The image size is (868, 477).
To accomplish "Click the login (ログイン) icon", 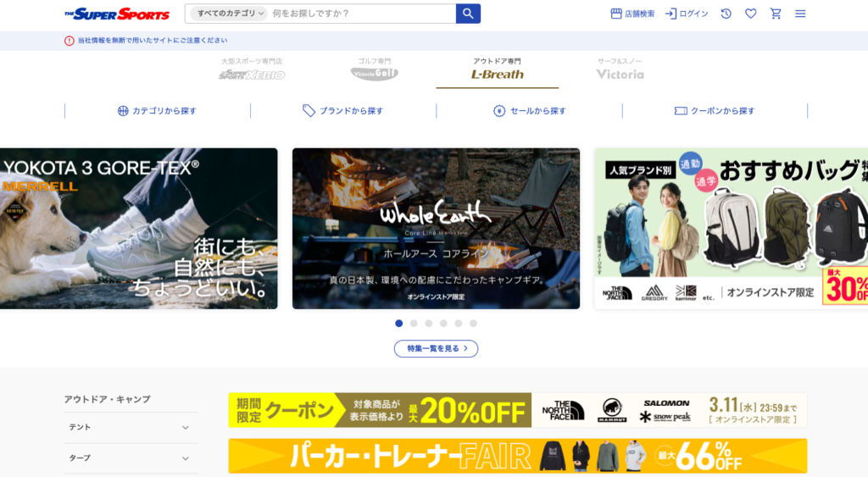I will 670,14.
